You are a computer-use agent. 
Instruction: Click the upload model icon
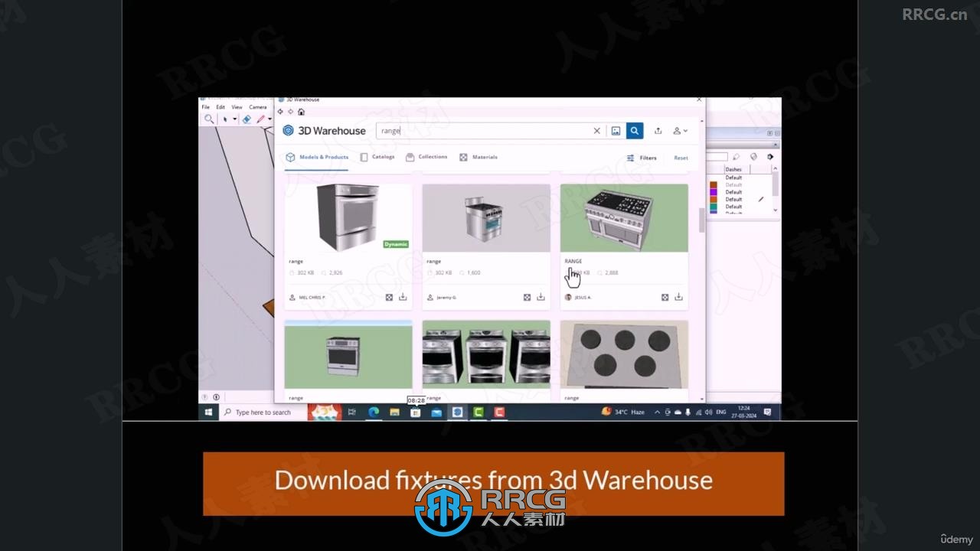658,131
